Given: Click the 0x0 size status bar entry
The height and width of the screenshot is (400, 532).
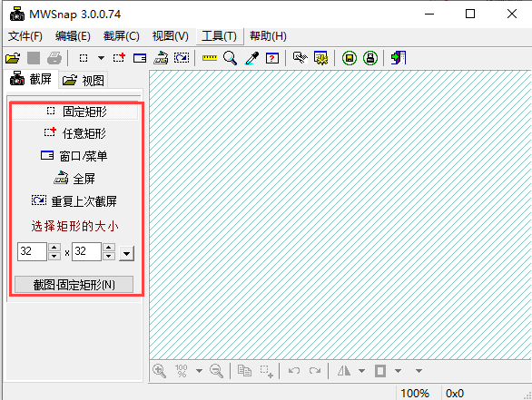Looking at the screenshot, I should point(455,394).
